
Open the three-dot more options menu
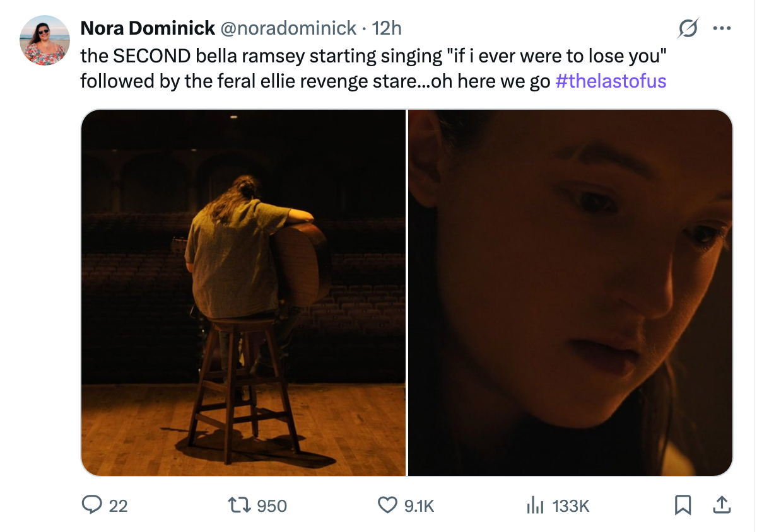722,28
